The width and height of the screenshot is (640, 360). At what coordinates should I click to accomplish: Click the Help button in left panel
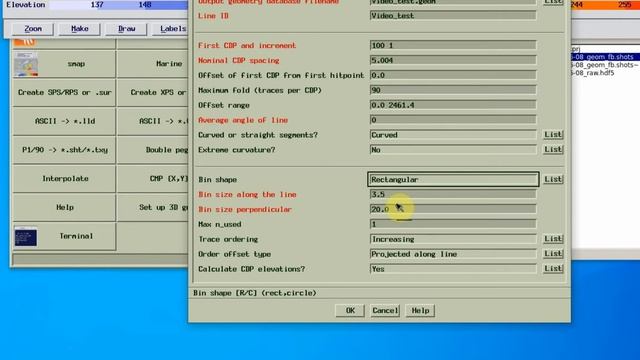(x=64, y=207)
